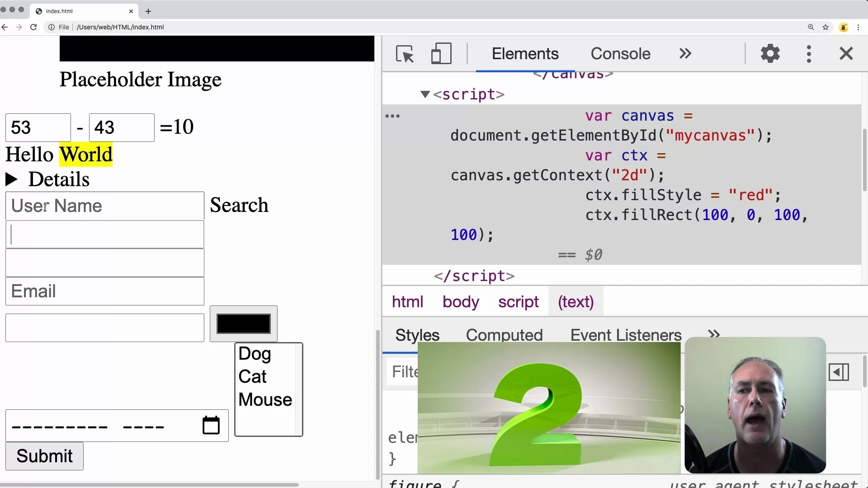
Task: Expand the Details disclosure triangle
Action: [x=12, y=179]
